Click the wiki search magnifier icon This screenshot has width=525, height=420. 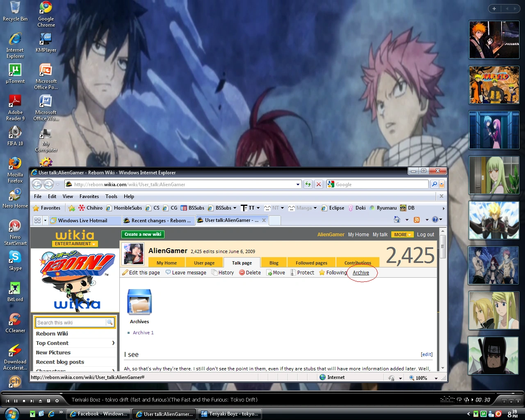110,322
